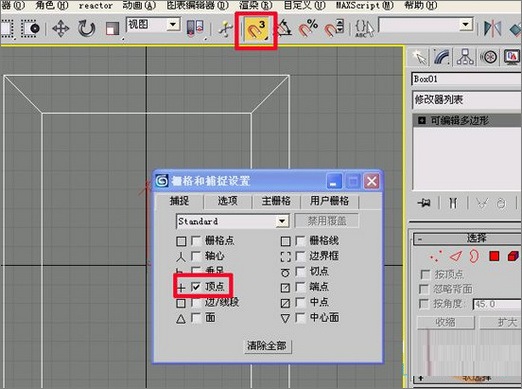The height and width of the screenshot is (389, 522).
Task: Open the Standard snap type dropdown
Action: [282, 221]
